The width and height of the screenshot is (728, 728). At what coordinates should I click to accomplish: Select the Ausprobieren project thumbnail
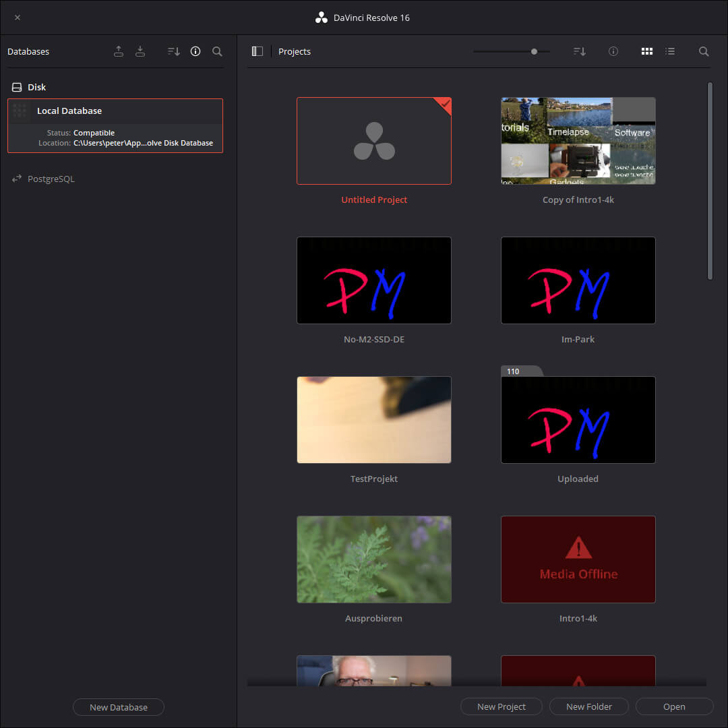[373, 559]
